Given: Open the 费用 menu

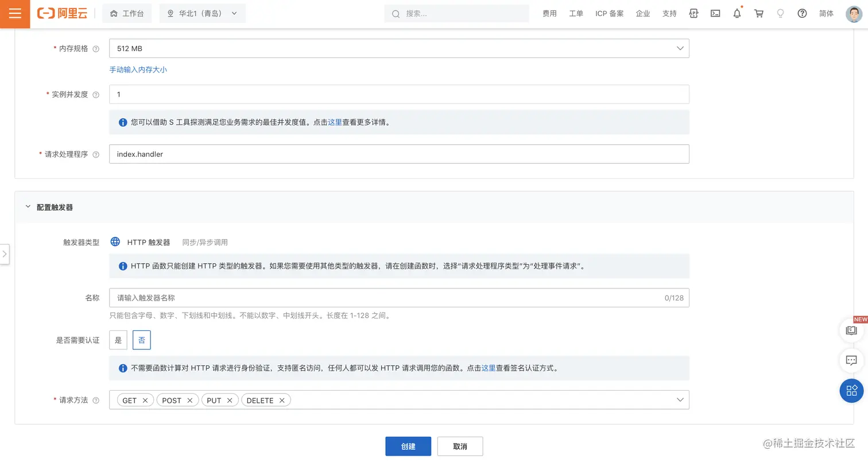Looking at the screenshot, I should pyautogui.click(x=549, y=14).
